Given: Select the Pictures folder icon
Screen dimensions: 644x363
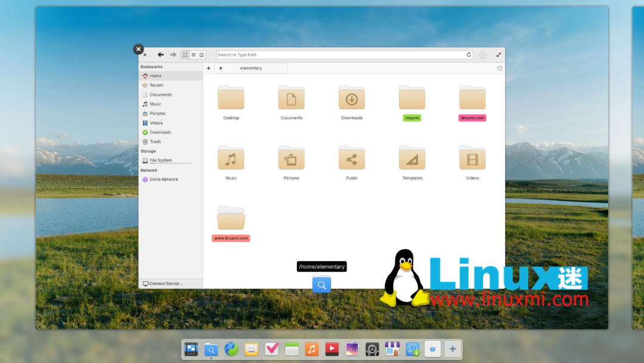Looking at the screenshot, I should coord(291,158).
